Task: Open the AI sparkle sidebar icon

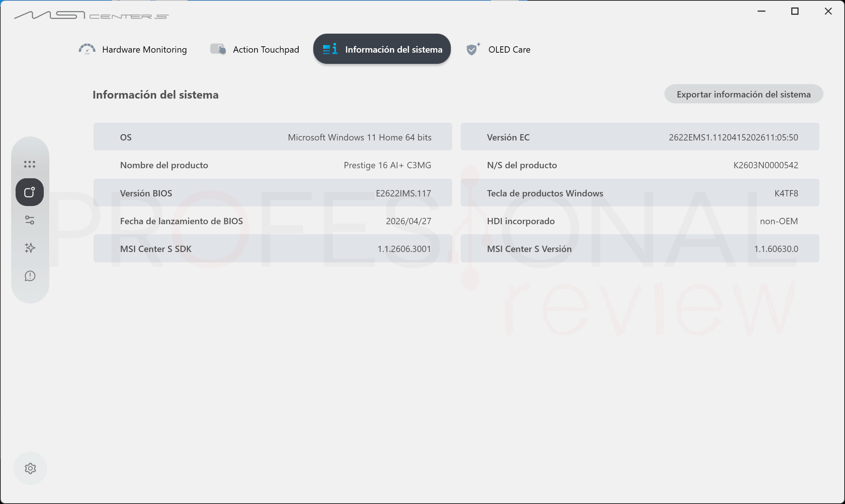Action: click(x=30, y=248)
